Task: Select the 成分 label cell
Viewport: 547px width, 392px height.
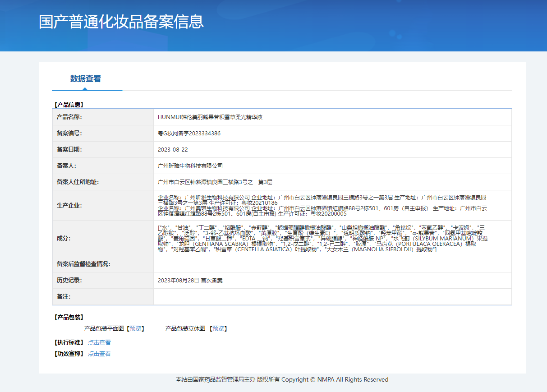Action: (x=103, y=238)
